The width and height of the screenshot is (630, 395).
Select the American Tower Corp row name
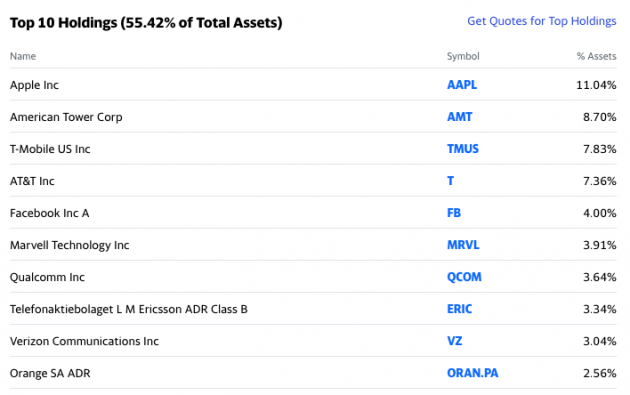coord(66,117)
